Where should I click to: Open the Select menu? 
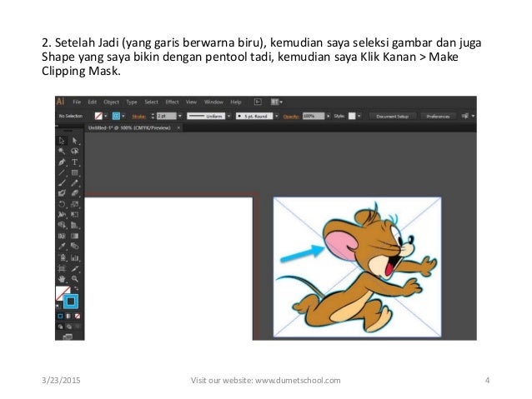[x=151, y=102]
